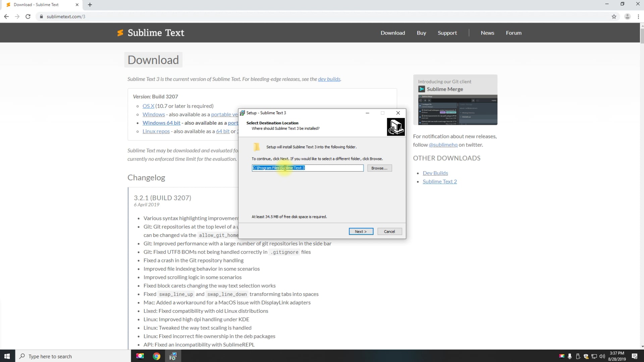
Task: Click Browse to choose a different folder
Action: click(379, 168)
